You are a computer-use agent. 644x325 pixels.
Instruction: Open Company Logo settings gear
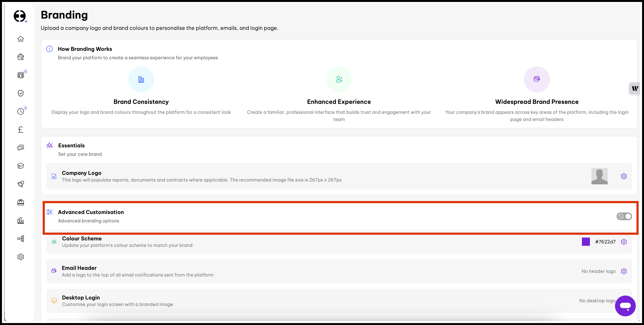[x=624, y=176]
